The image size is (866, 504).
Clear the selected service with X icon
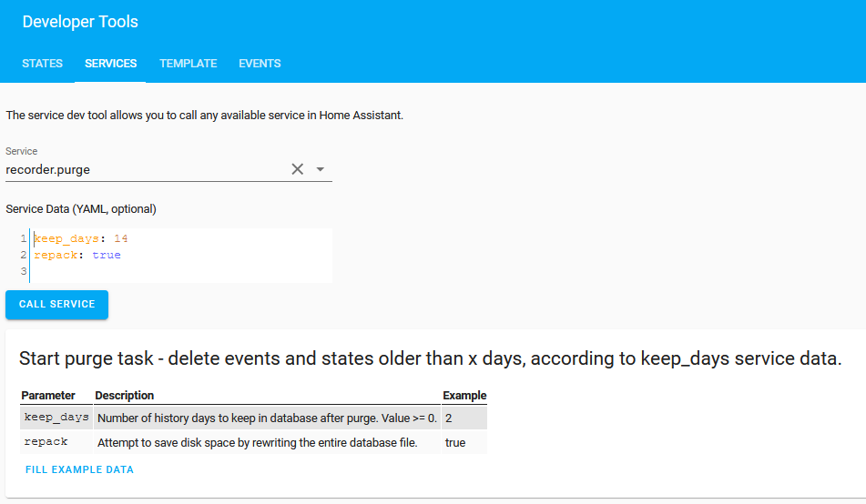point(297,169)
